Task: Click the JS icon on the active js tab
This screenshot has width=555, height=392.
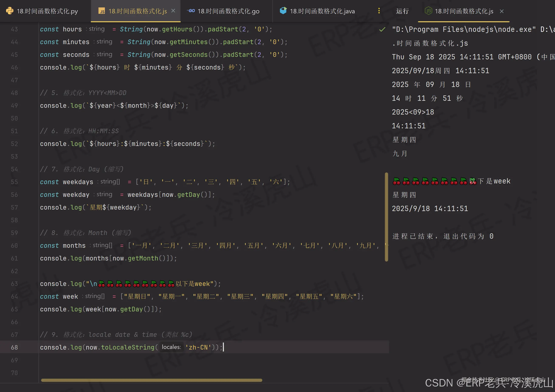Action: coord(101,11)
